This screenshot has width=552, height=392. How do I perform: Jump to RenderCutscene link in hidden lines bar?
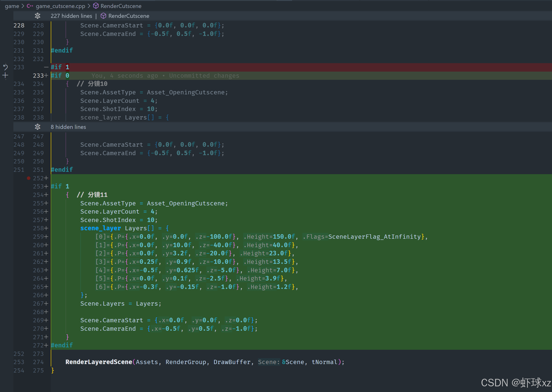pyautogui.click(x=129, y=16)
